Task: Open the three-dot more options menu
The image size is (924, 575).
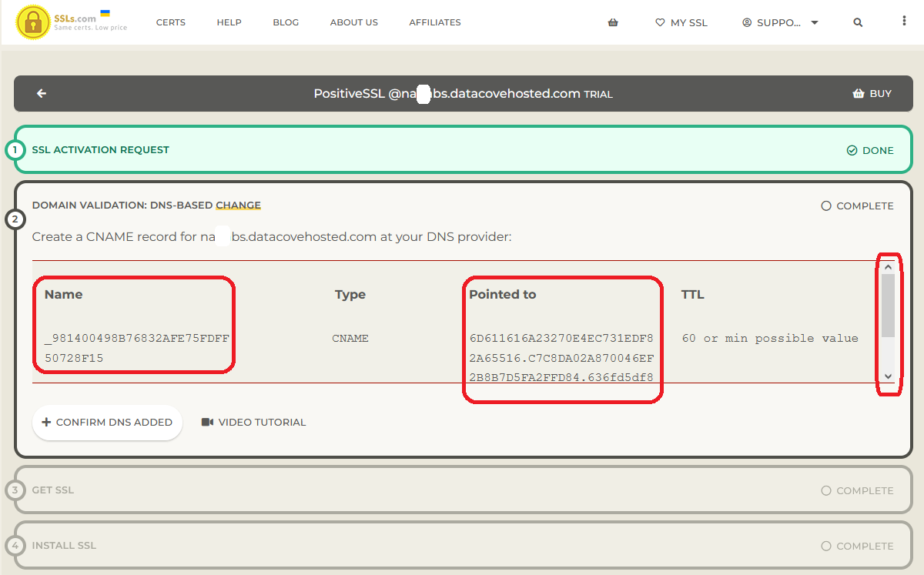Action: coord(904,22)
